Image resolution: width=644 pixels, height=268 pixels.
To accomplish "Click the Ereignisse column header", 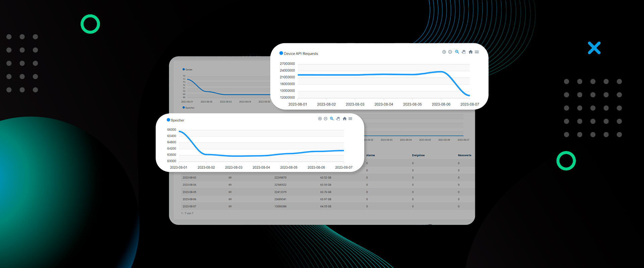I will 418,155.
